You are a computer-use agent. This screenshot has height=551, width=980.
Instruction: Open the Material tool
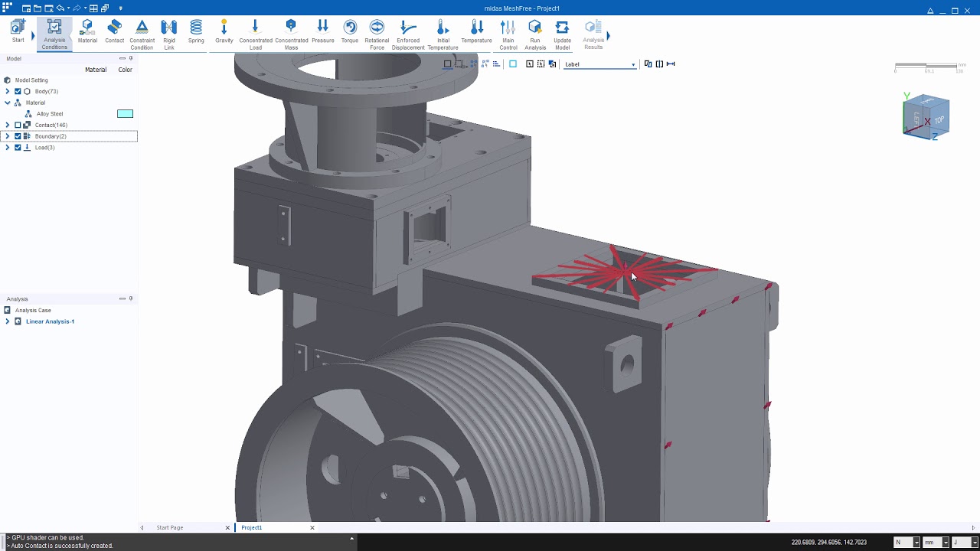(x=87, y=31)
